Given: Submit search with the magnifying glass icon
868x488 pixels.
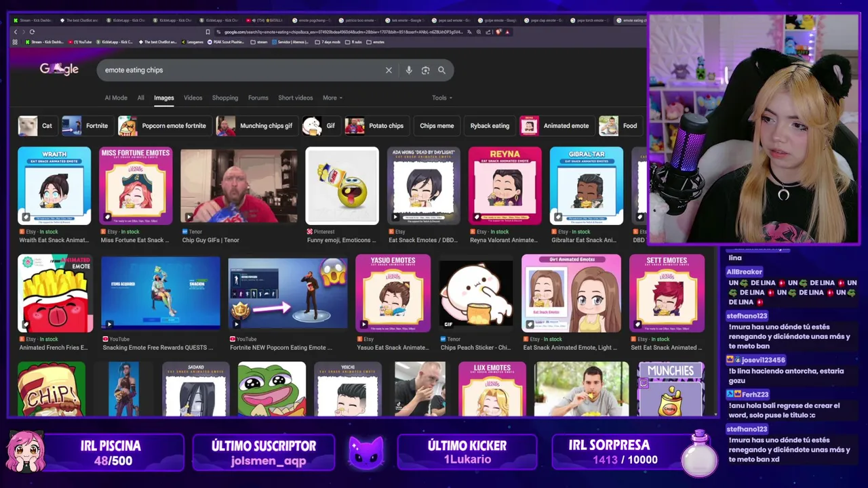Looking at the screenshot, I should (441, 70).
